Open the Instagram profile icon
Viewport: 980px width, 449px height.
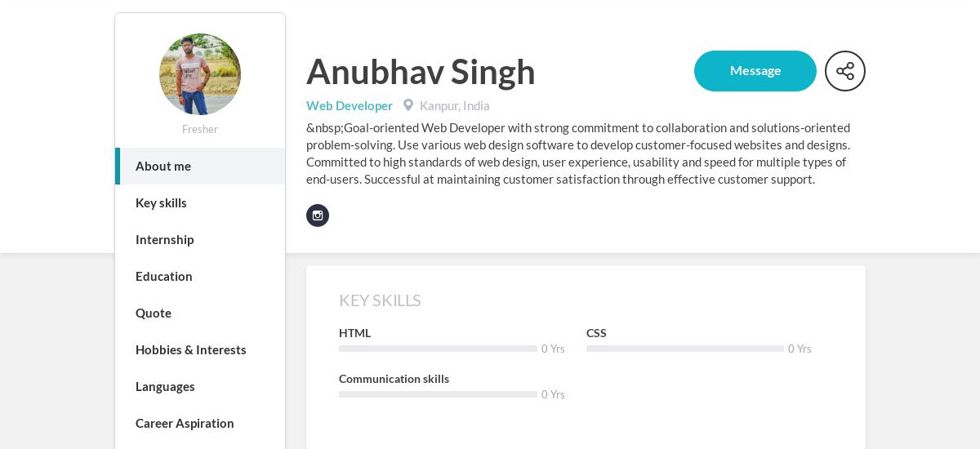point(318,216)
